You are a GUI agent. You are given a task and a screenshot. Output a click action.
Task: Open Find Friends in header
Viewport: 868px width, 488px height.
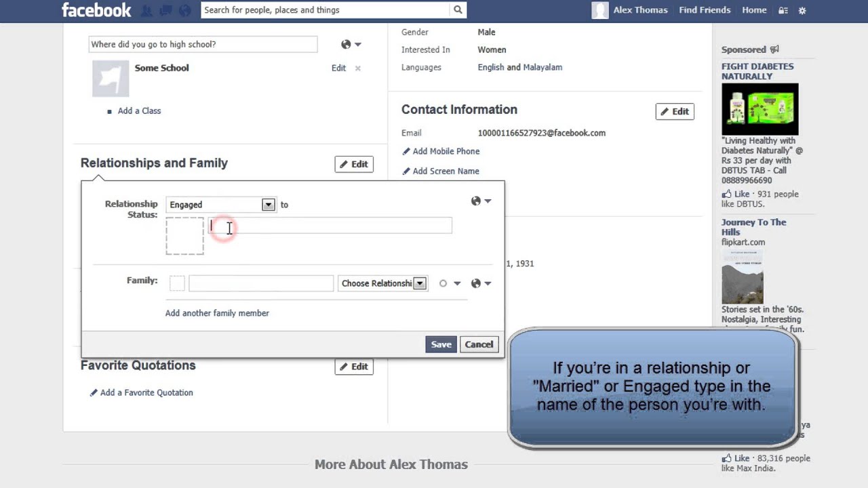[705, 10]
